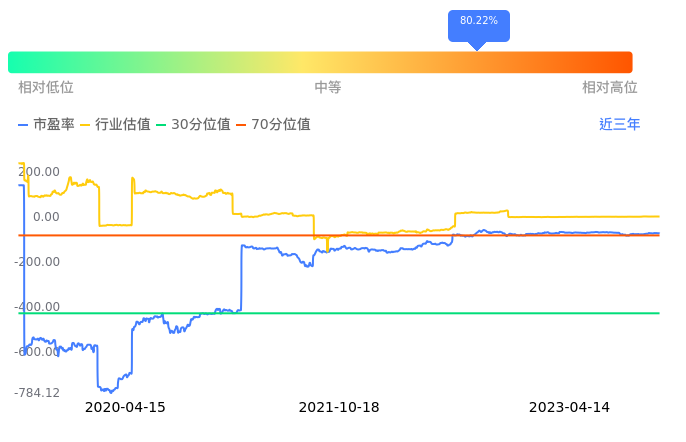This screenshot has height=442, width=686.
Task: Click the -600.00 y-axis label
Action: point(36,352)
